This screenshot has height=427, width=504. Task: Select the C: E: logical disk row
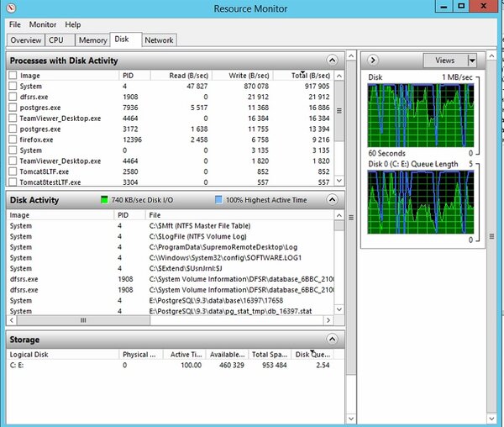pyautogui.click(x=171, y=365)
